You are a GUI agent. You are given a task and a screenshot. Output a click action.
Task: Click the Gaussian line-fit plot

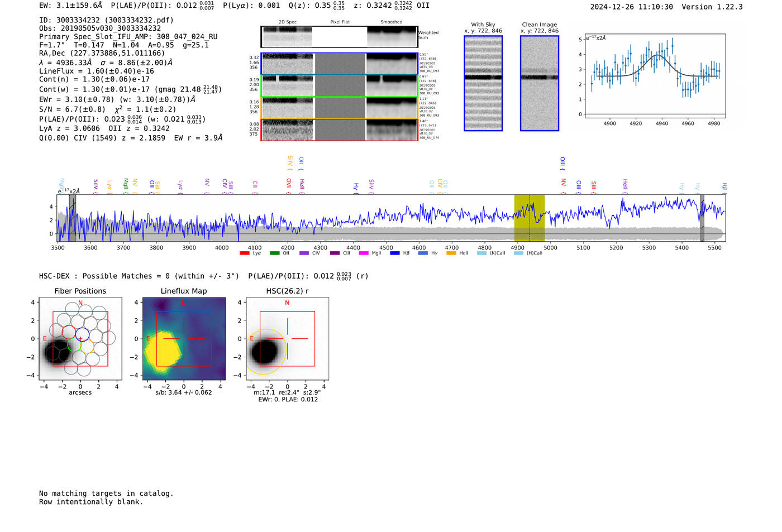[655, 76]
